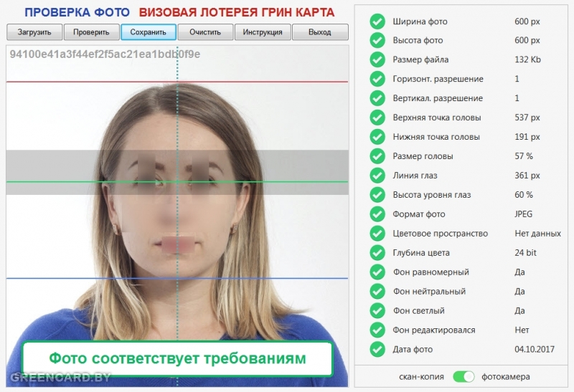Click the check icon for Верхняя точка головы
Viewport: 574px width, 392px height.
click(377, 118)
